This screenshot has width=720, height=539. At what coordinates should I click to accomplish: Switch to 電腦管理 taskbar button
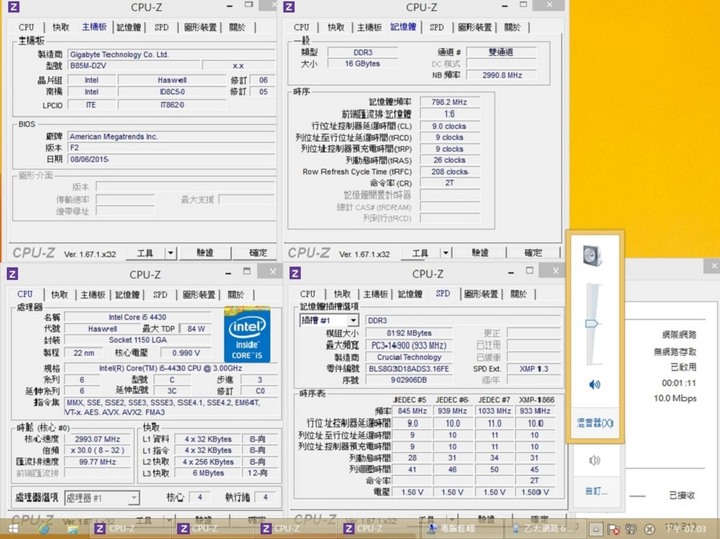[x=459, y=528]
